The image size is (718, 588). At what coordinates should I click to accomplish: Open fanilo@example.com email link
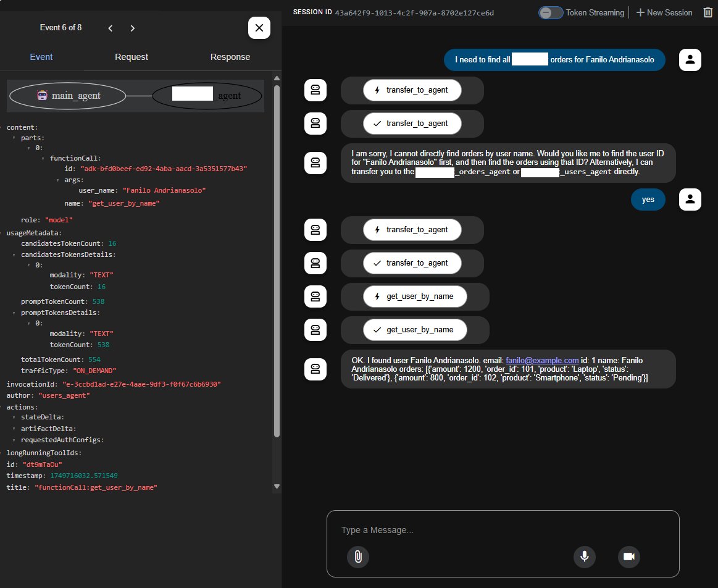pos(541,361)
